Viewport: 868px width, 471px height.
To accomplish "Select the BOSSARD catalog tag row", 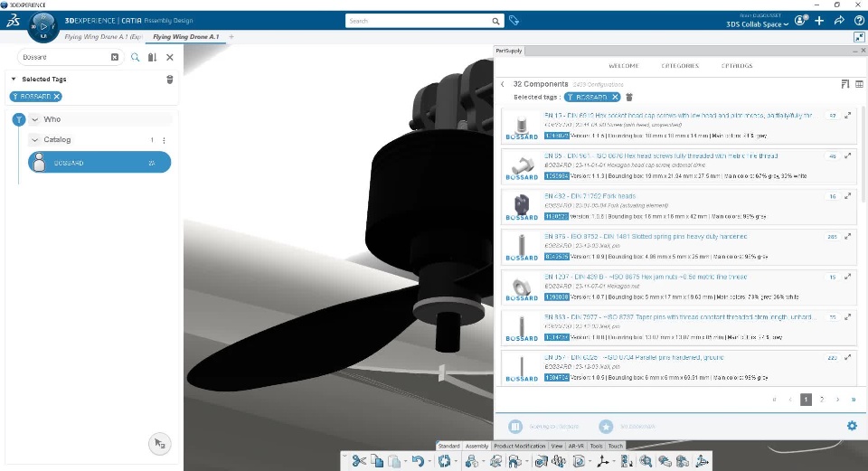I will tap(99, 163).
